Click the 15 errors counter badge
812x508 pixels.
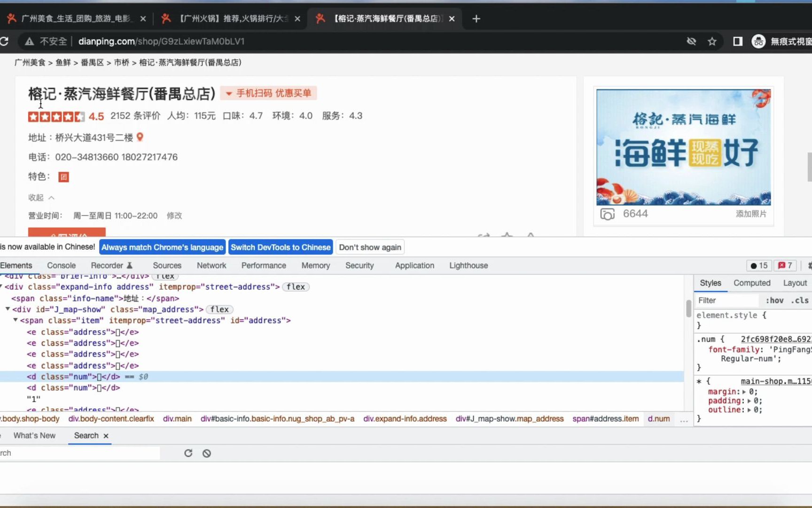pos(759,266)
